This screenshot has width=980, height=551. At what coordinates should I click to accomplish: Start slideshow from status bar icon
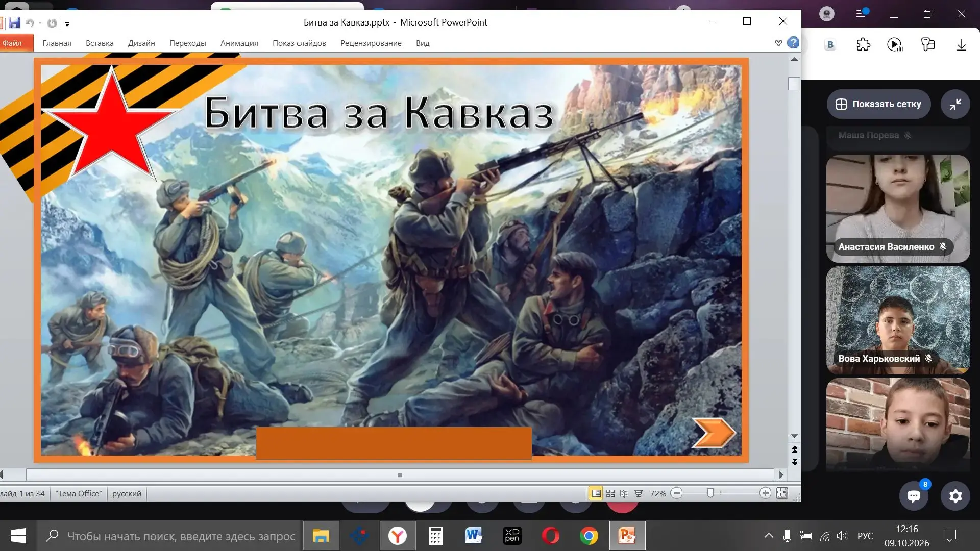(638, 493)
